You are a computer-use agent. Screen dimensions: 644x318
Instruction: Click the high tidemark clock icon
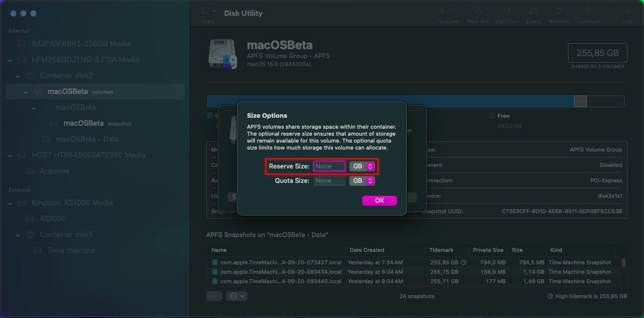coord(550,296)
